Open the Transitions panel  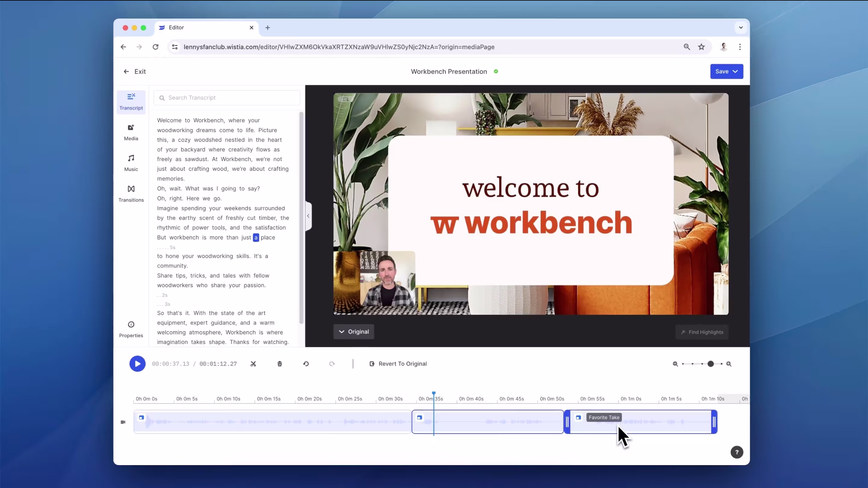[131, 194]
